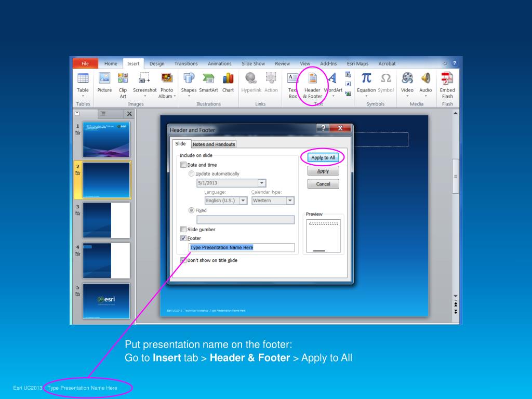The height and width of the screenshot is (399, 532).
Task: Open the Esri Maps tab
Action: (x=357, y=63)
